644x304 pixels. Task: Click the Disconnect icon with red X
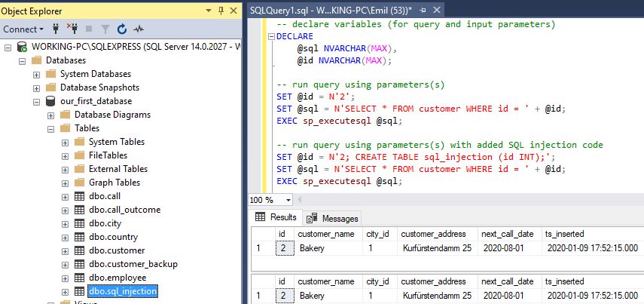click(74, 29)
